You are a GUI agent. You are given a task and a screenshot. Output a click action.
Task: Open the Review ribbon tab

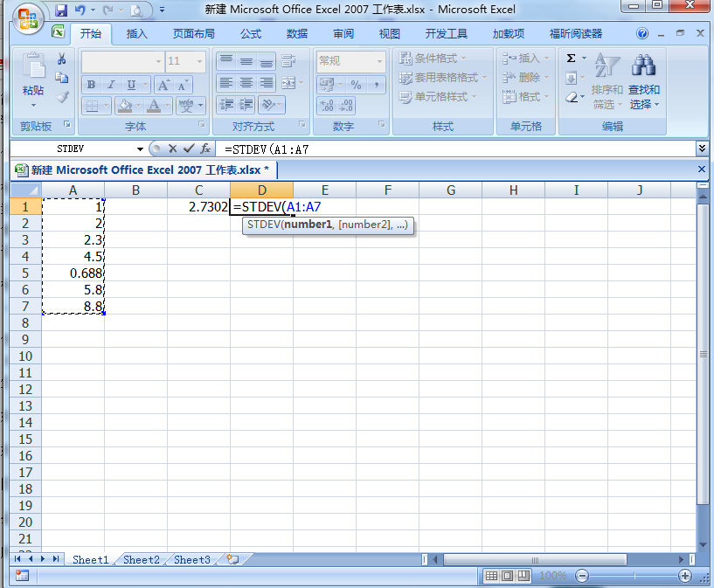343,34
